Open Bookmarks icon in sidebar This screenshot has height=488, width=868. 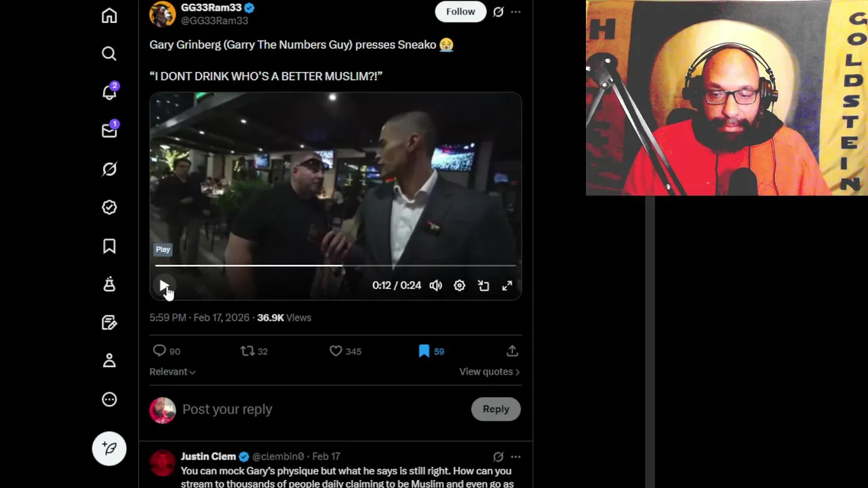[109, 246]
